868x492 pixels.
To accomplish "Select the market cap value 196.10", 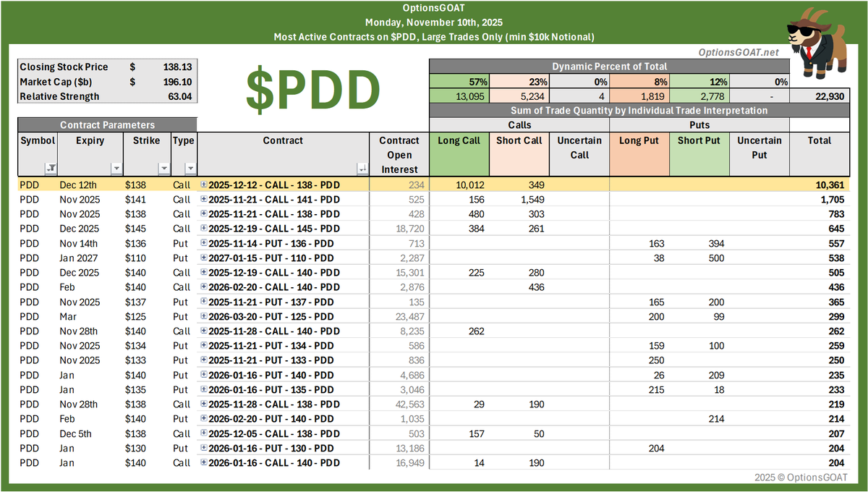I will point(178,82).
